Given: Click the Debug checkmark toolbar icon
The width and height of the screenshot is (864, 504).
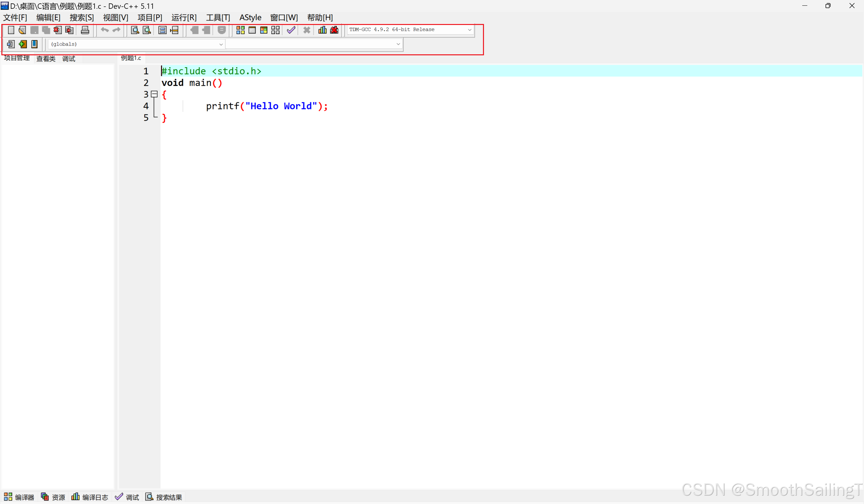Looking at the screenshot, I should [x=291, y=30].
